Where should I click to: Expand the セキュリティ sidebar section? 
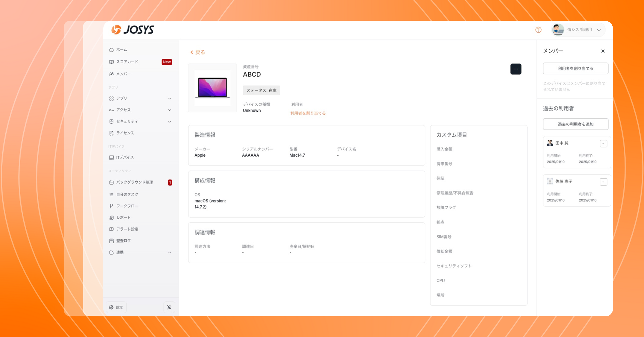pos(169,122)
